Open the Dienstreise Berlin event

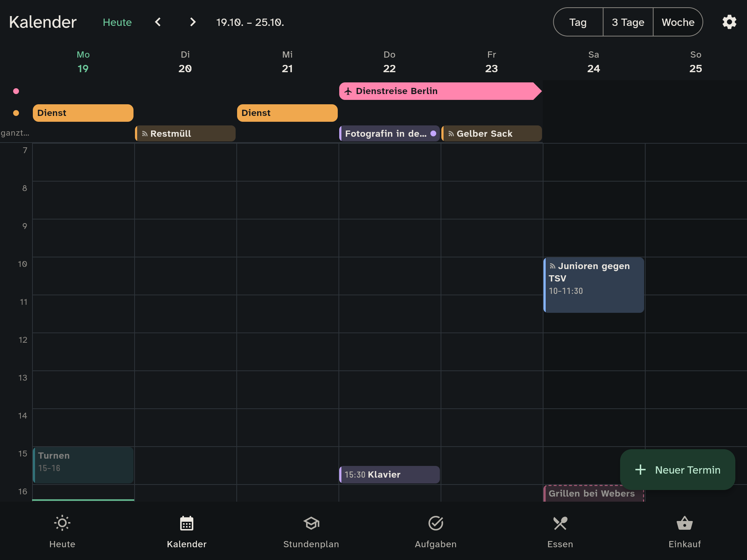click(x=440, y=91)
